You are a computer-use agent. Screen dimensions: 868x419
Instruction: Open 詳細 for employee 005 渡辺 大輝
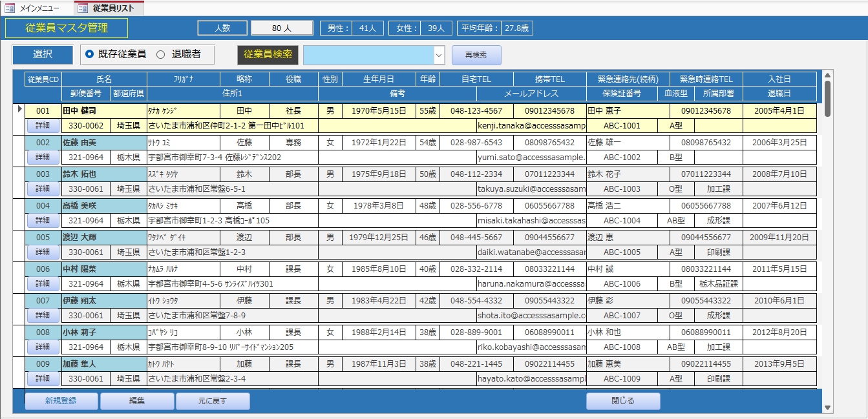coord(43,252)
